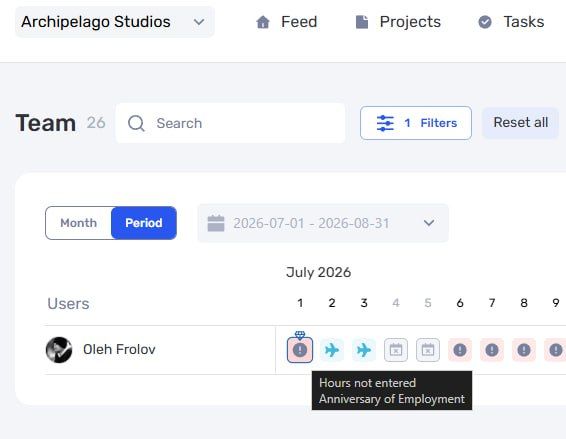Select the Period view toggle

[x=144, y=223]
